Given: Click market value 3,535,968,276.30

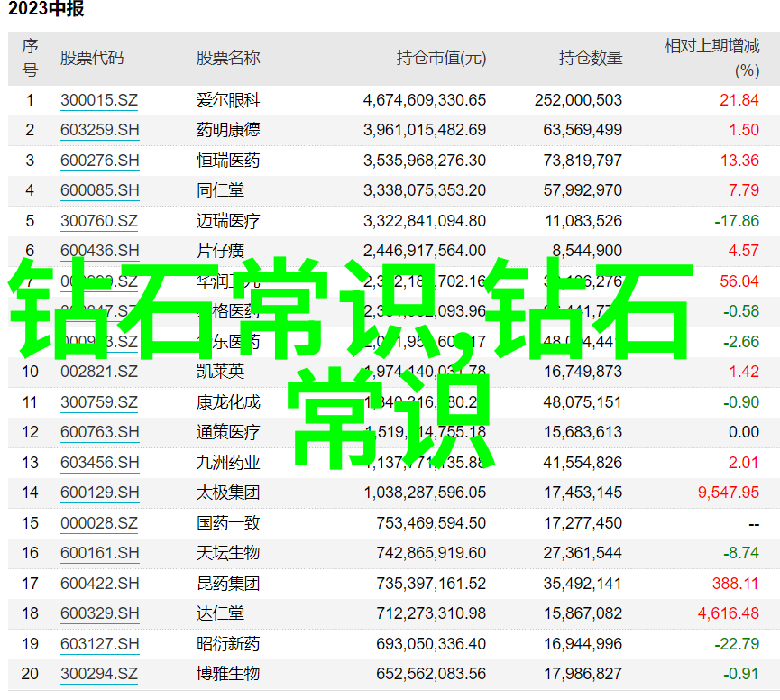Looking at the screenshot, I should pyautogui.click(x=425, y=161).
